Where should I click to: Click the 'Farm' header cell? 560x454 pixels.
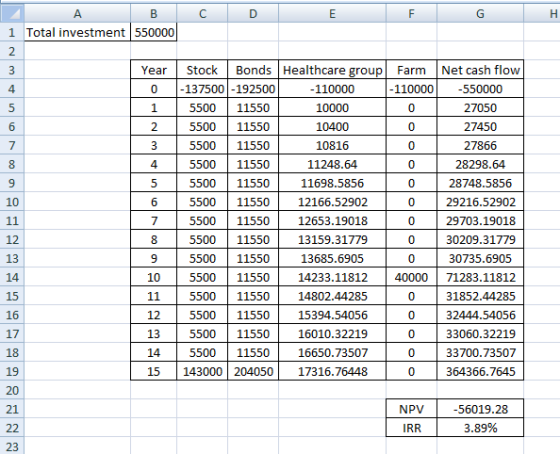click(x=411, y=70)
